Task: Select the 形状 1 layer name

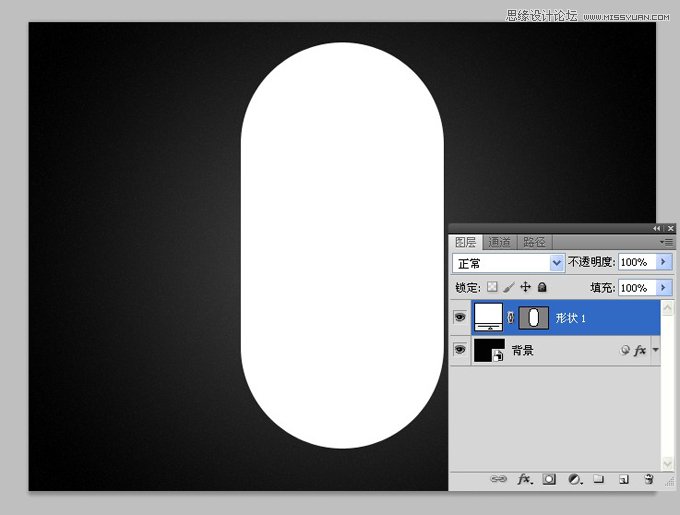Action: point(571,318)
